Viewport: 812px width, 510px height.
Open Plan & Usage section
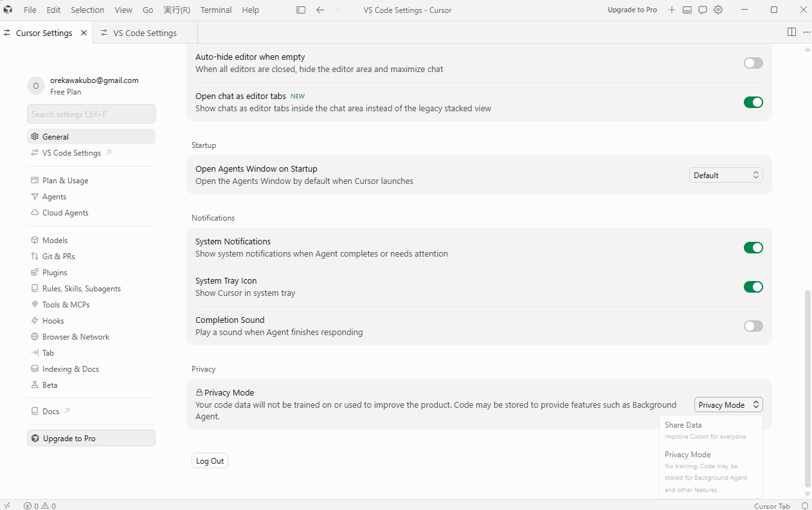tap(91, 180)
